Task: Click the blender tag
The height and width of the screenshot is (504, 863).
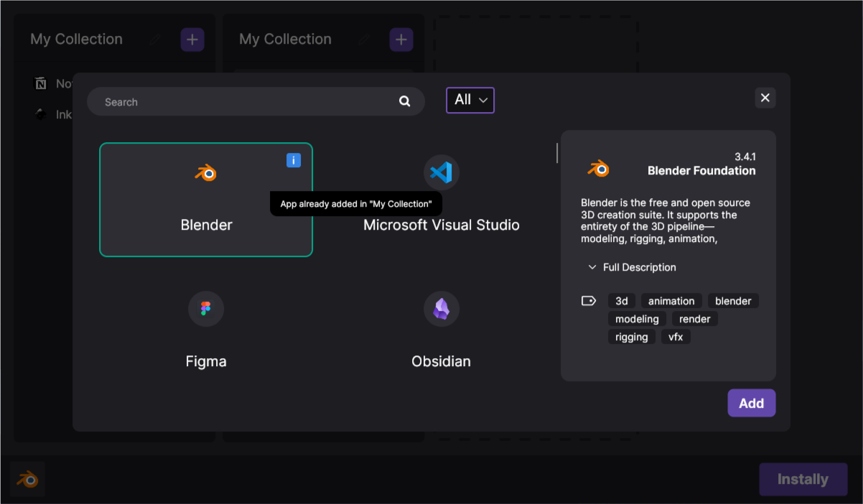Action: click(x=733, y=301)
